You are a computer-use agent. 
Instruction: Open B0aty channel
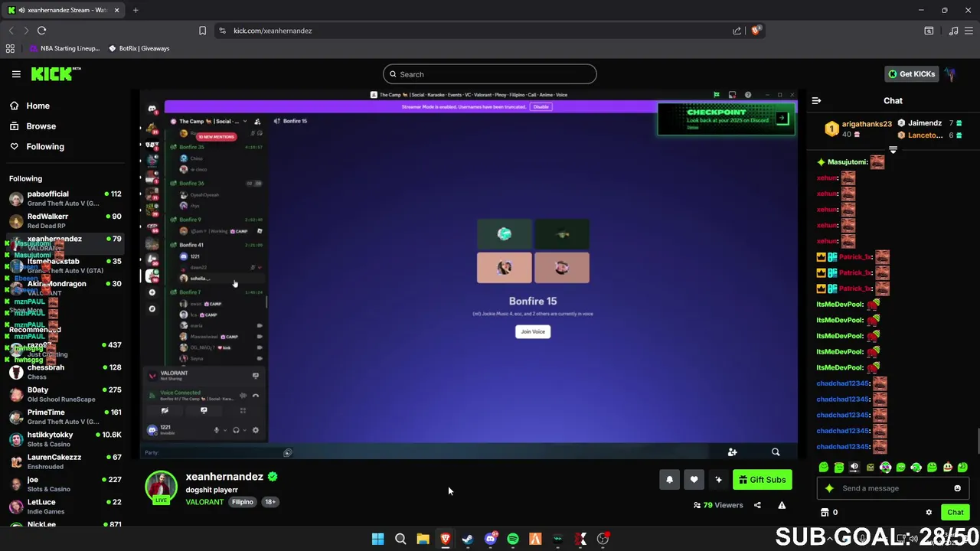[x=64, y=394]
